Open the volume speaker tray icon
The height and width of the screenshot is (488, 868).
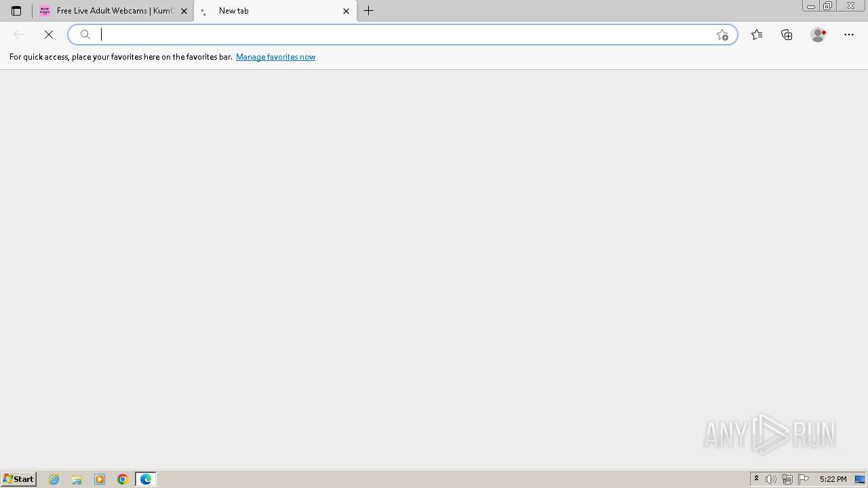[x=771, y=479]
